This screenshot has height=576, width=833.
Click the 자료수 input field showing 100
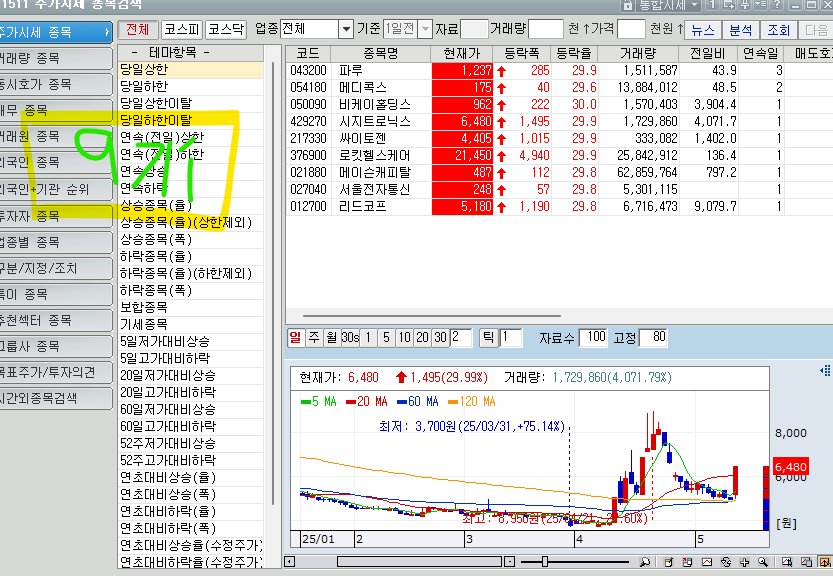pos(593,337)
